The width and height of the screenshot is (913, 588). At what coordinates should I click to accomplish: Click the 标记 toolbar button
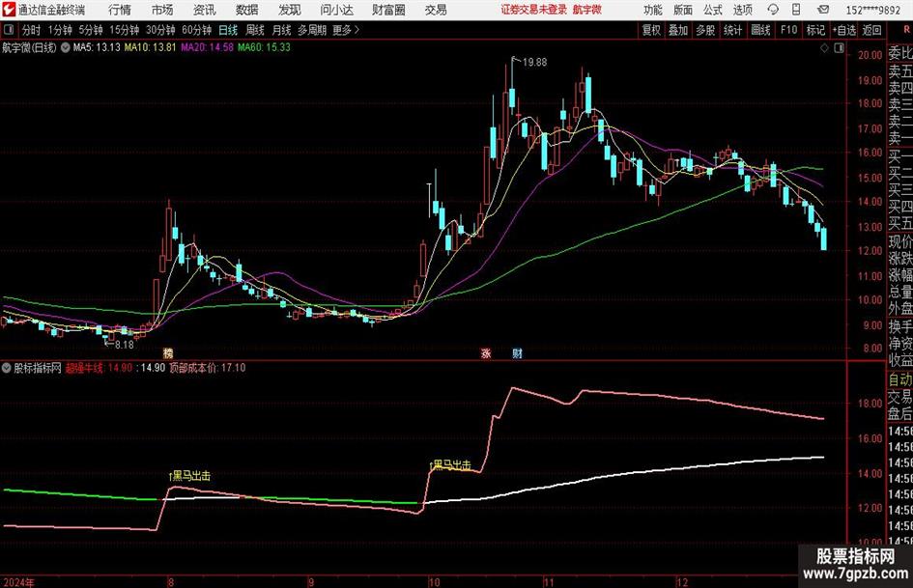click(x=815, y=30)
